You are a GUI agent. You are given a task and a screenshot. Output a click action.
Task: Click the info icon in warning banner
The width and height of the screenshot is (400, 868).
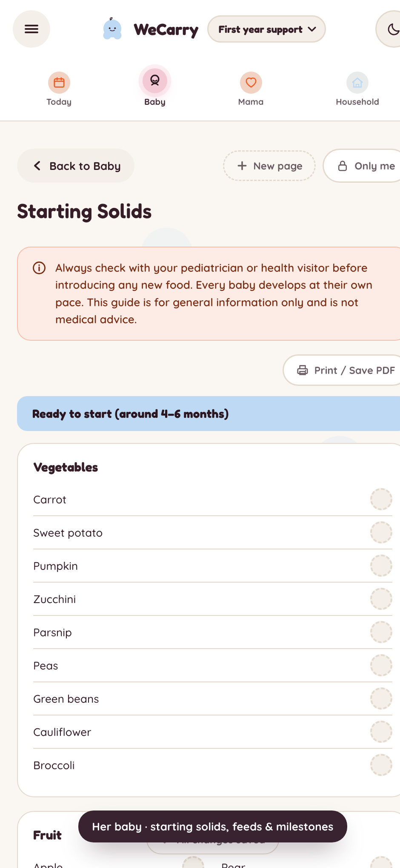[x=39, y=268]
